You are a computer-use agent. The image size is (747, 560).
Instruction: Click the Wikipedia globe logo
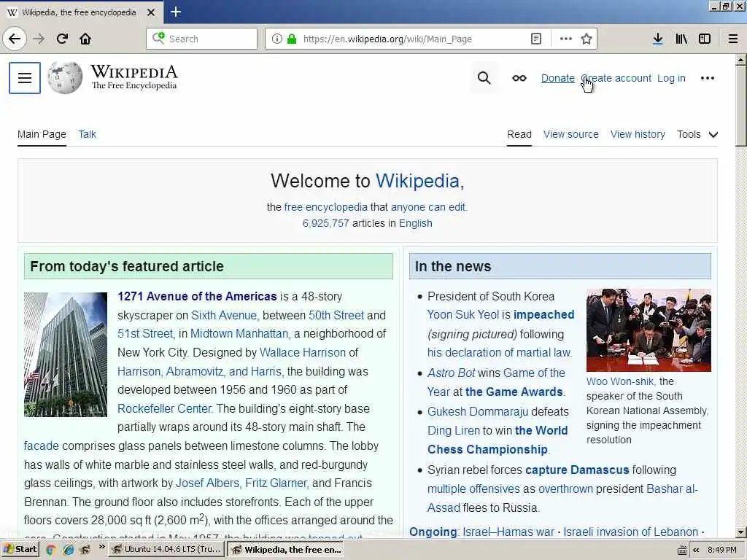[65, 77]
